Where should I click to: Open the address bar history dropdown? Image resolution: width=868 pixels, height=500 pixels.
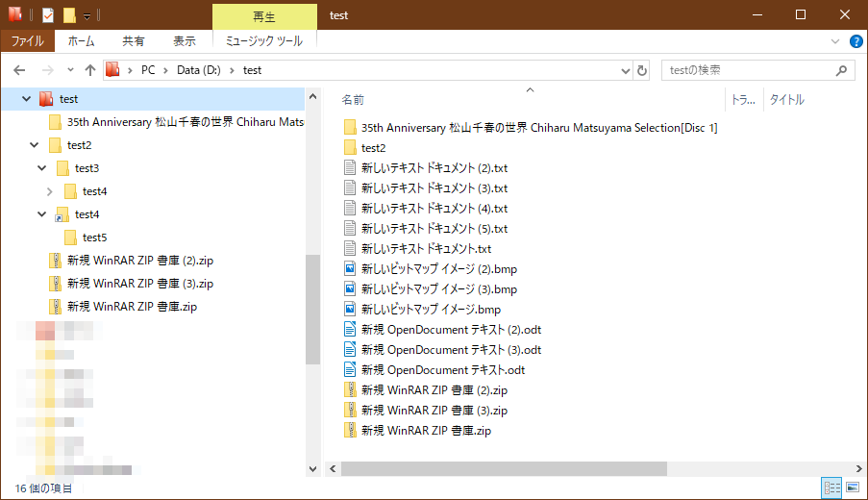[625, 70]
